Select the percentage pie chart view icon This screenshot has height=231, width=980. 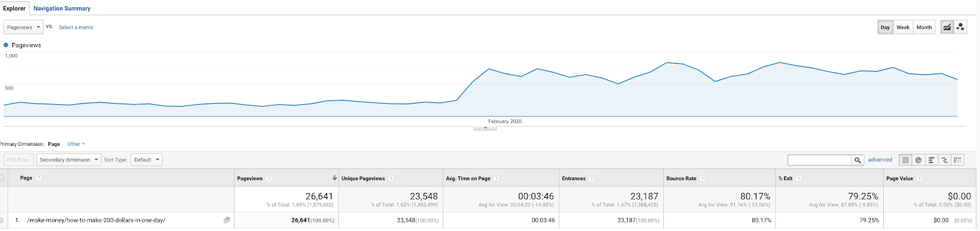point(918,160)
